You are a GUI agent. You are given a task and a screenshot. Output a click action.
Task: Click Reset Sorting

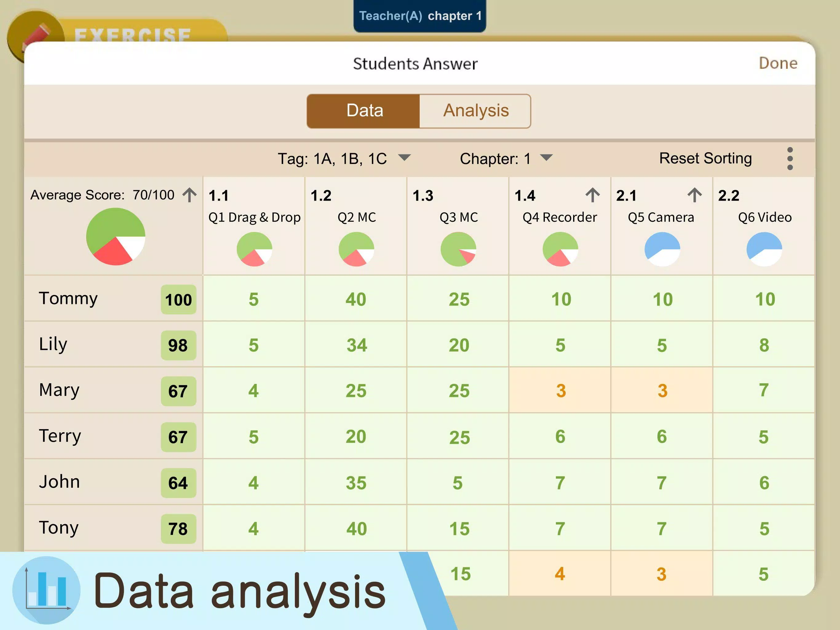point(705,158)
